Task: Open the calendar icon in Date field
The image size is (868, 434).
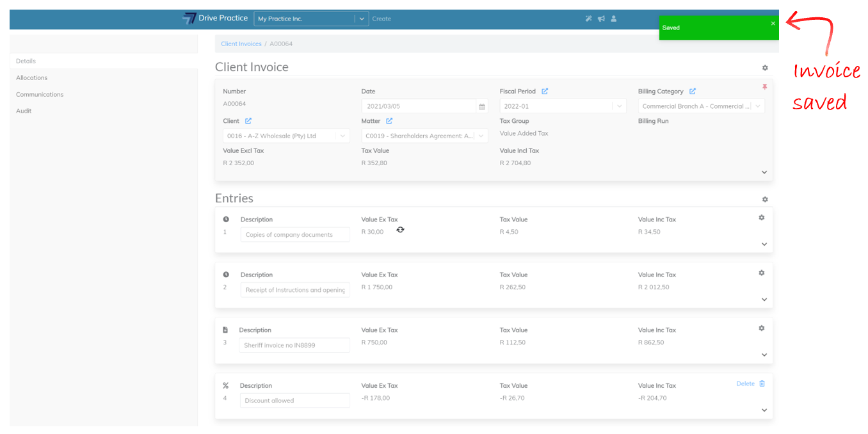Action: [x=481, y=107]
